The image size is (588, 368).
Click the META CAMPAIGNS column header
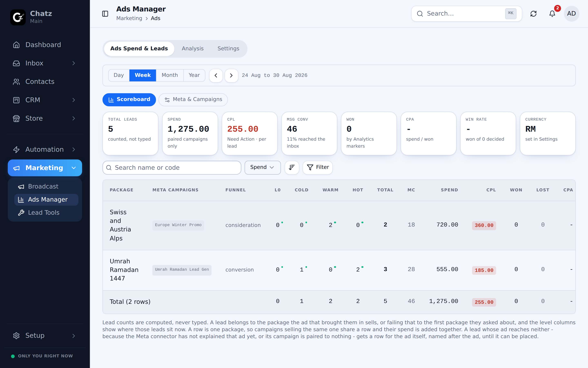coord(175,190)
